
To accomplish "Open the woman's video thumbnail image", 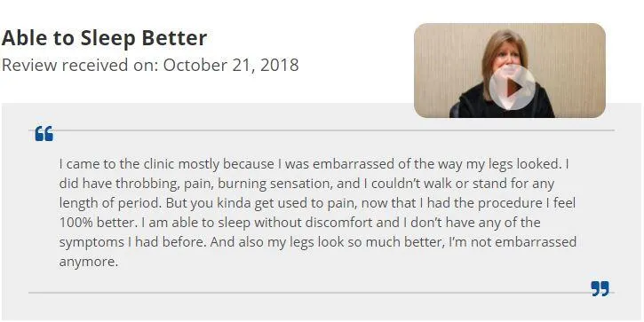I will click(510, 71).
